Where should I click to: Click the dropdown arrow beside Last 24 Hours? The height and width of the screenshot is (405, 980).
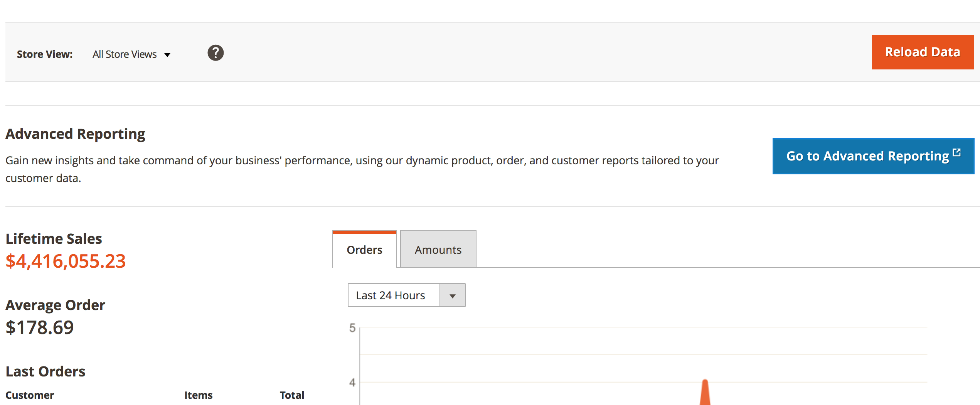(452, 295)
